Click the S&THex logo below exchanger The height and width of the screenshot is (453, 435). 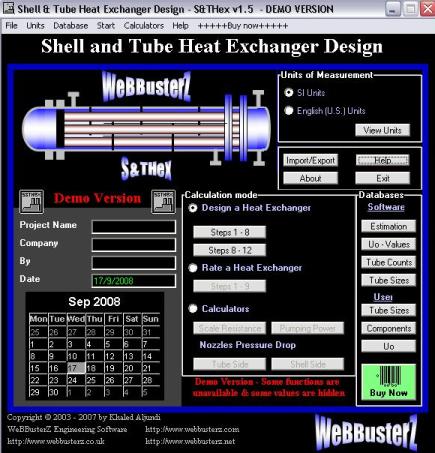click(x=146, y=168)
